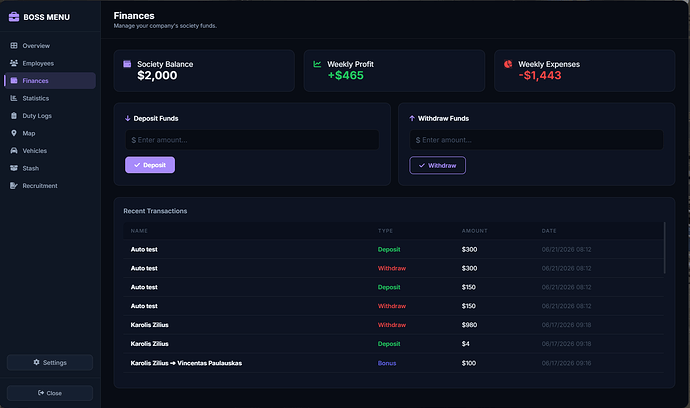
Task: Click the Duty Logs clipboard icon
Action: pos(14,116)
